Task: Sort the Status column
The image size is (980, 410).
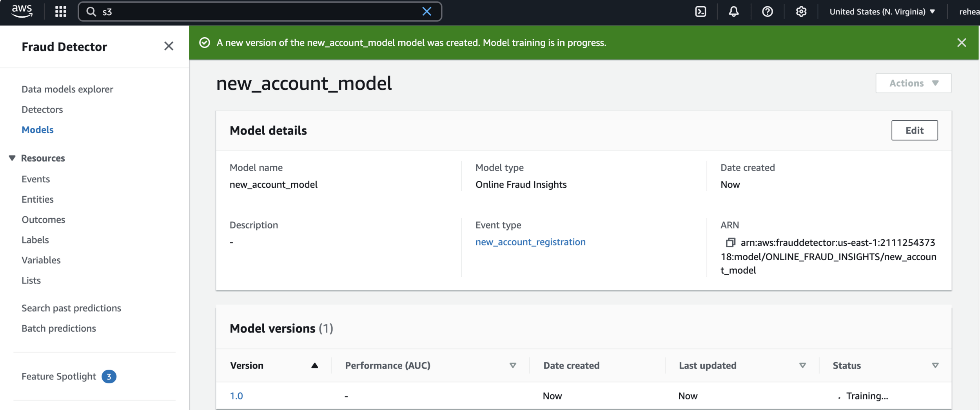Action: [935, 365]
